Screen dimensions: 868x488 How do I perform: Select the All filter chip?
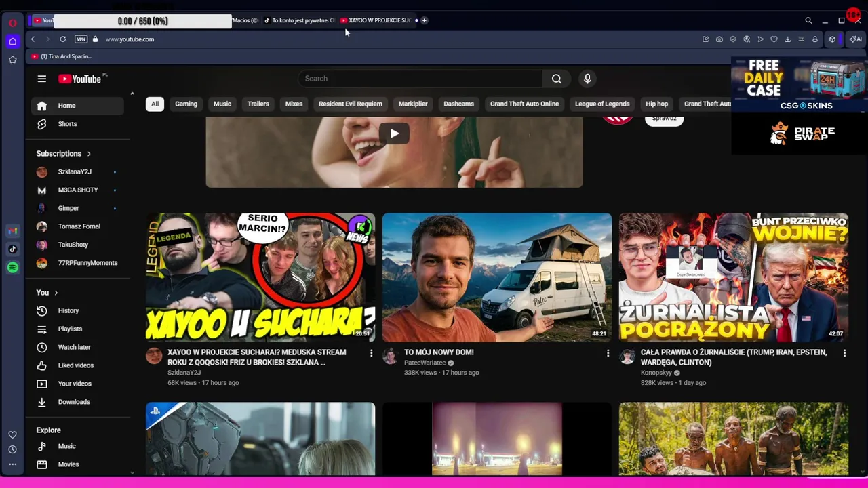click(x=155, y=104)
